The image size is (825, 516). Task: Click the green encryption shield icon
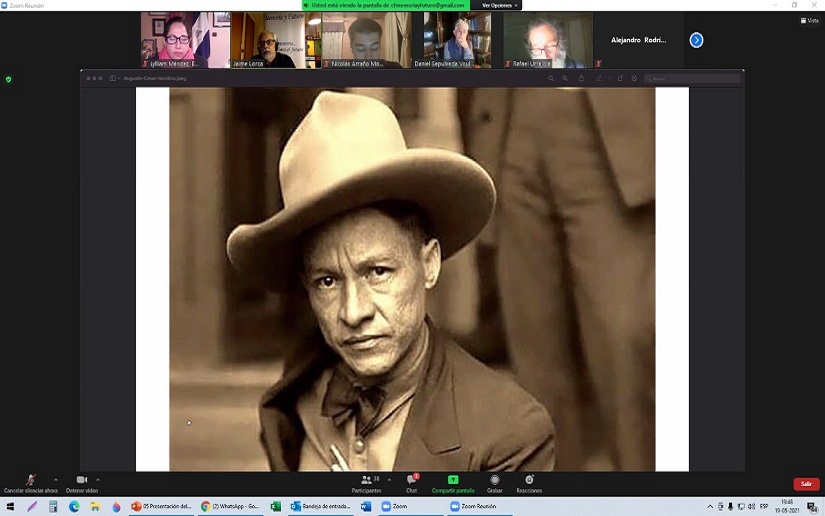[9, 79]
